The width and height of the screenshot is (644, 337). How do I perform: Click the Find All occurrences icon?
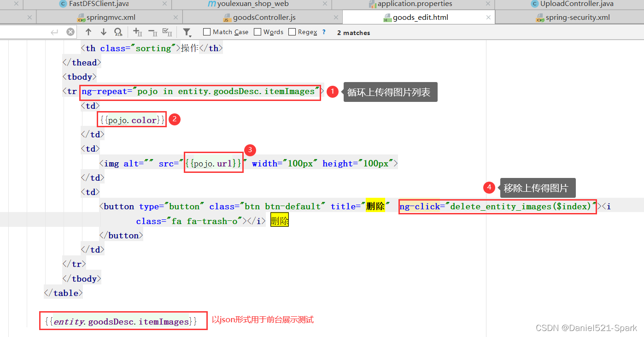(x=118, y=32)
